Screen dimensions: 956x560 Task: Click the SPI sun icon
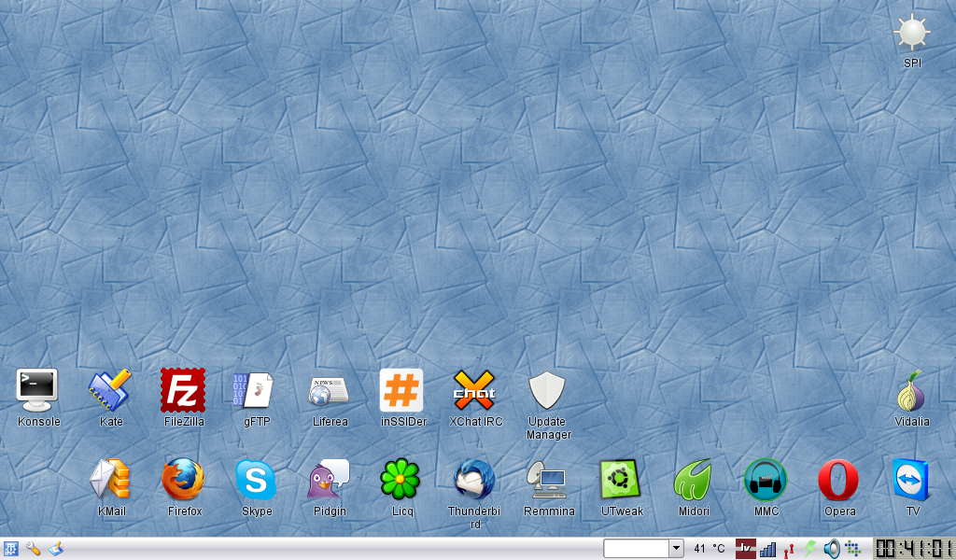pos(911,34)
